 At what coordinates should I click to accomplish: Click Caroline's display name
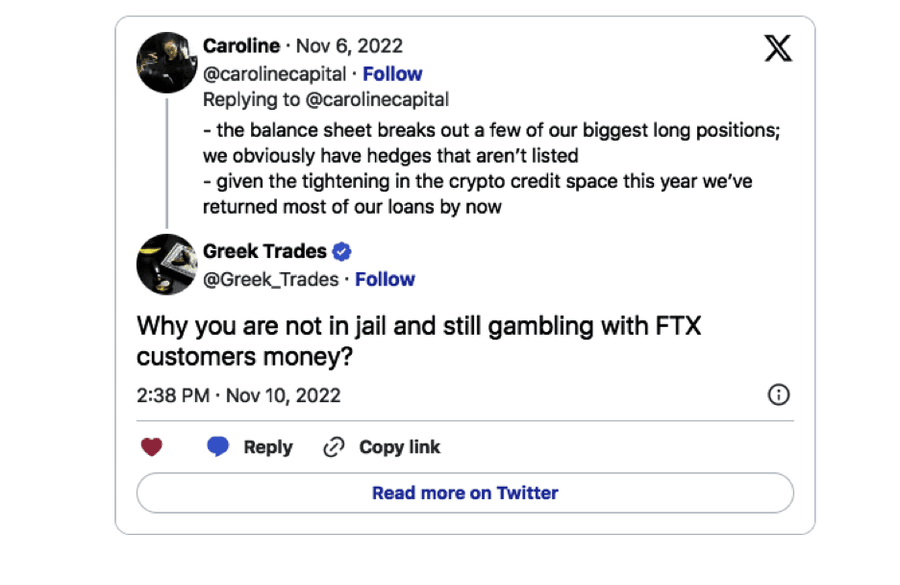(x=241, y=45)
